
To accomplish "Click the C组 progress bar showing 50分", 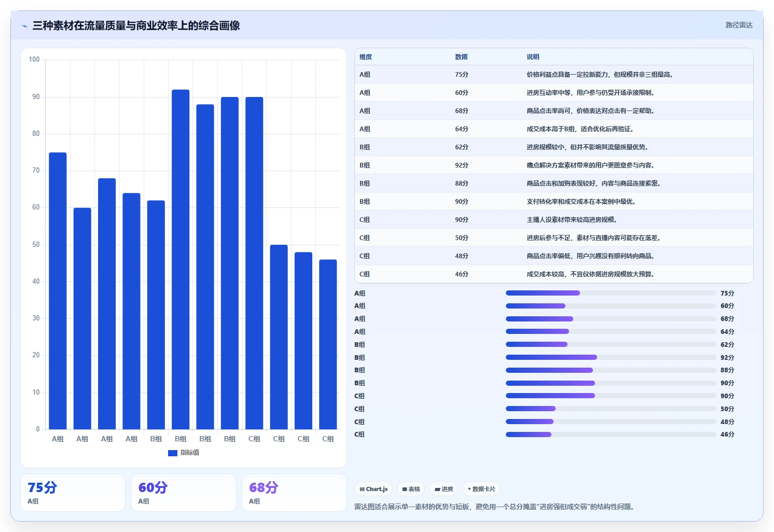I will [x=611, y=409].
